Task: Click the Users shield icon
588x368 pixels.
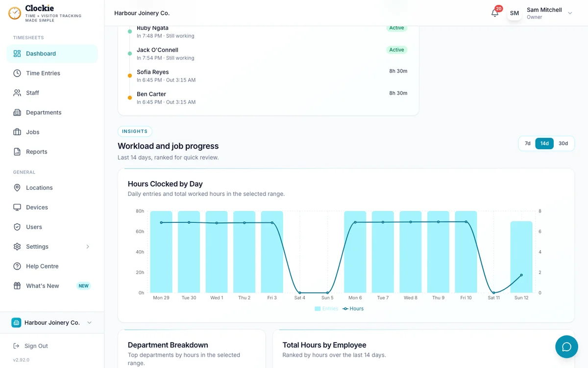Action: pyautogui.click(x=17, y=227)
